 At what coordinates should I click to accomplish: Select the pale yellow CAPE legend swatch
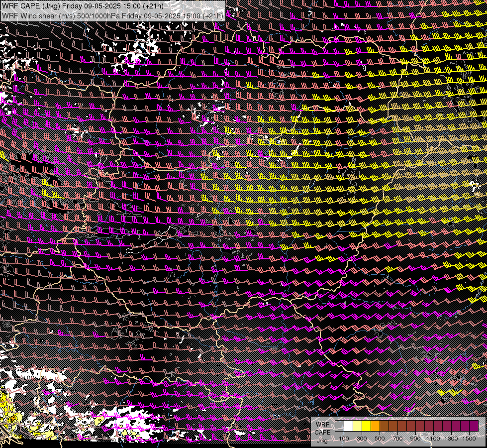click(358, 426)
